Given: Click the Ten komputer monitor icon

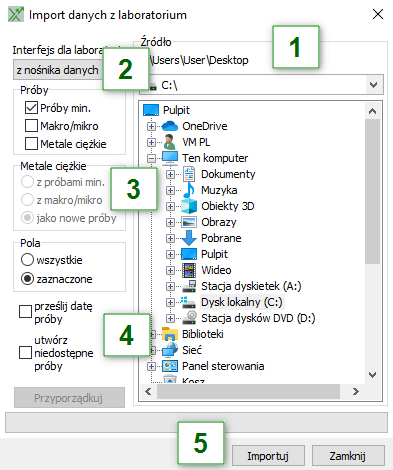Looking at the screenshot, I should pos(170,158).
